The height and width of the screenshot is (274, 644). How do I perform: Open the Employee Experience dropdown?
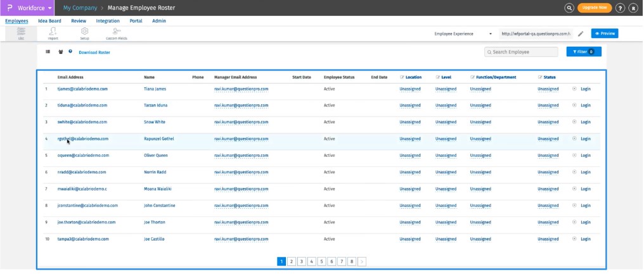coord(463,34)
